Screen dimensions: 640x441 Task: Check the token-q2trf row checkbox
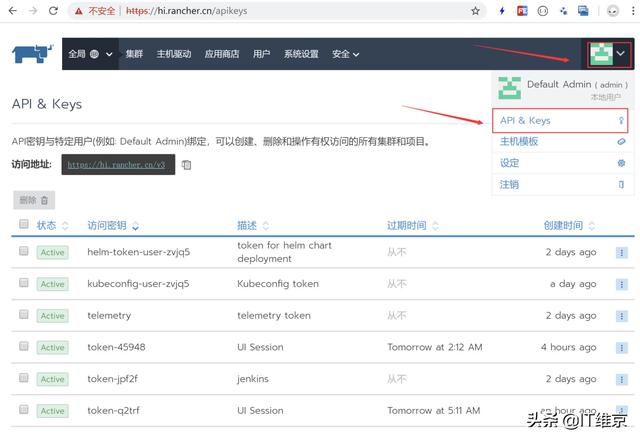(x=24, y=409)
